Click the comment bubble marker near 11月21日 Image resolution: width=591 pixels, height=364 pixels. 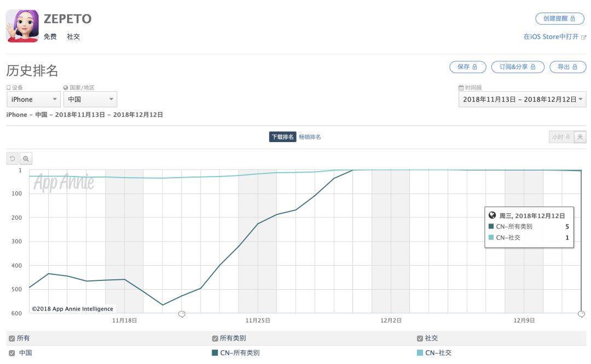(x=182, y=314)
